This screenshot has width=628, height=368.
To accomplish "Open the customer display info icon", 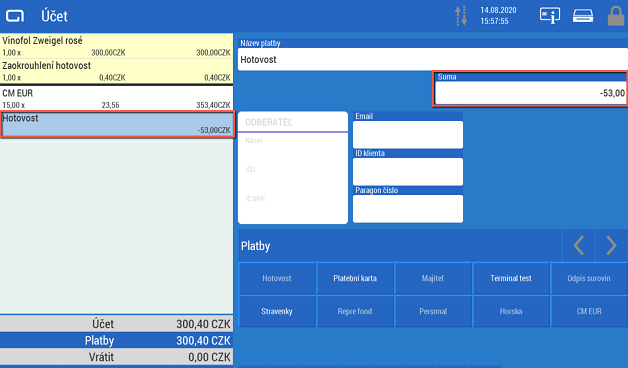I will 550,16.
